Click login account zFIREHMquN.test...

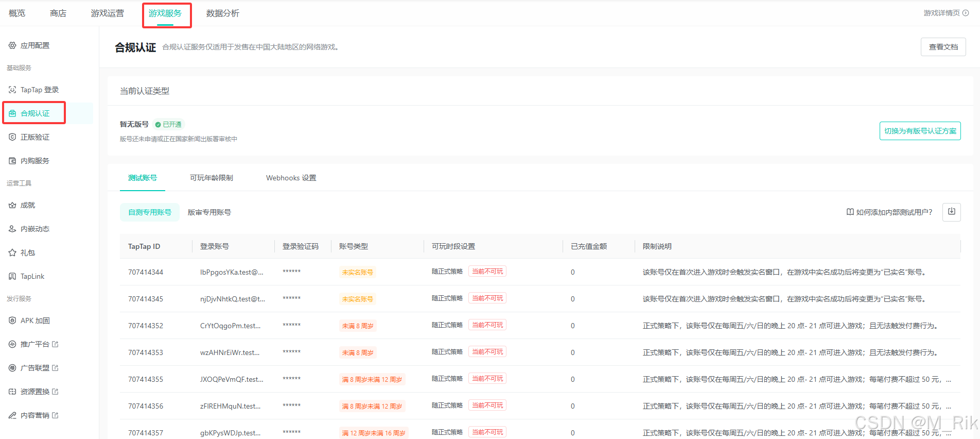[x=231, y=406]
